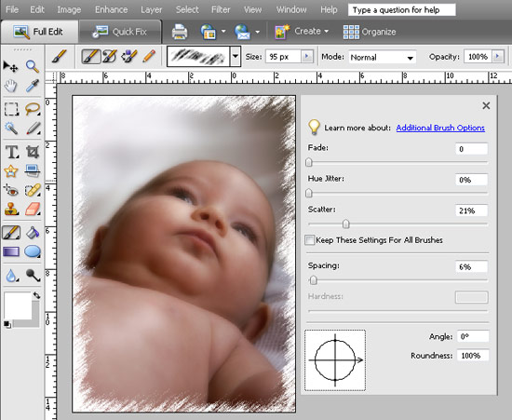Image resolution: width=512 pixels, height=420 pixels.
Task: Expand the Opacity slider arrow
Action: click(498, 56)
